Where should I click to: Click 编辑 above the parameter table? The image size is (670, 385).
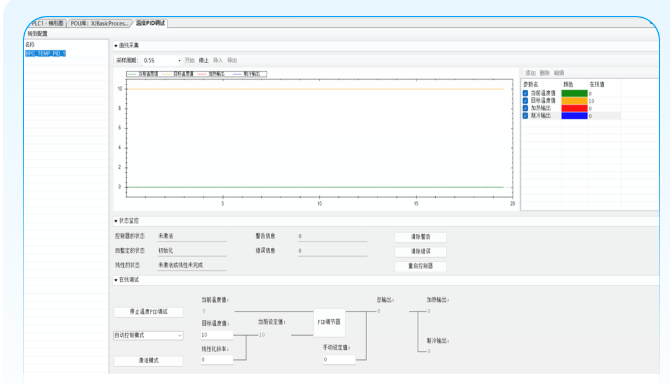pyautogui.click(x=559, y=73)
